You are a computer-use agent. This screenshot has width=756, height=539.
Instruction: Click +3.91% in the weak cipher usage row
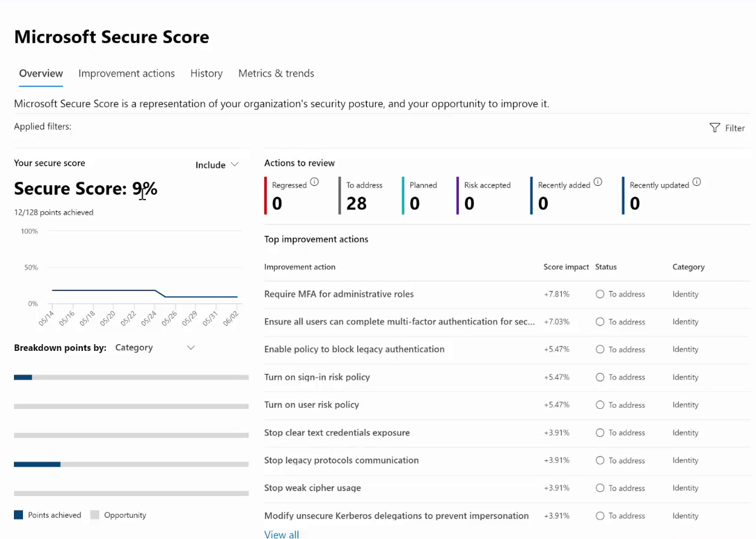click(556, 488)
